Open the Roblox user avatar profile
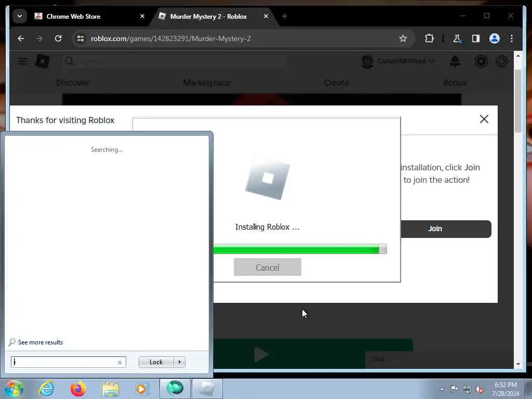The height and width of the screenshot is (399, 532). 367,61
